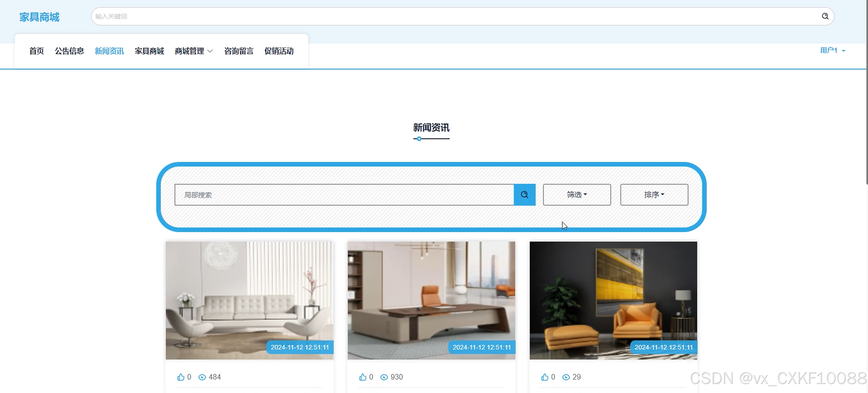The height and width of the screenshot is (393, 868).
Task: Click the 家具商城 site logo link
Action: pos(39,17)
